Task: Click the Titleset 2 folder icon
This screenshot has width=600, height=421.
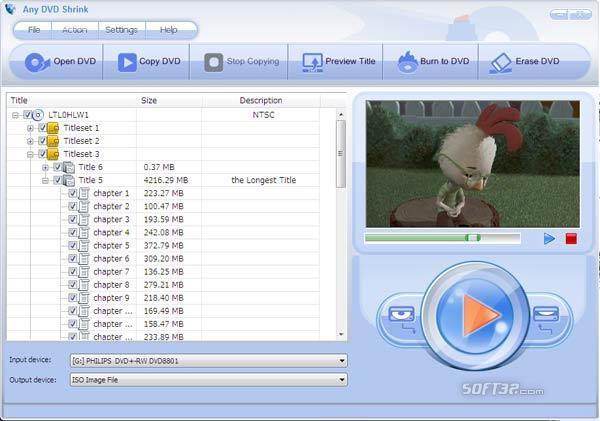Action: tap(53, 141)
